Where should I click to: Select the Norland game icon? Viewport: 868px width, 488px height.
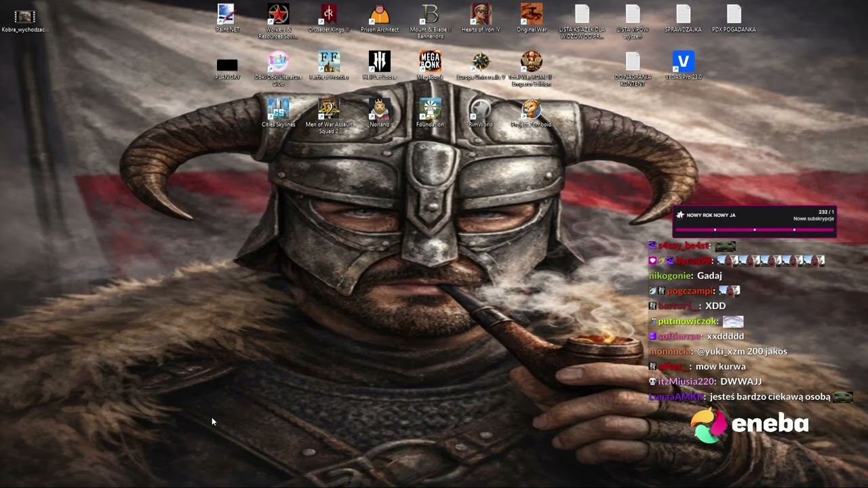click(x=380, y=113)
